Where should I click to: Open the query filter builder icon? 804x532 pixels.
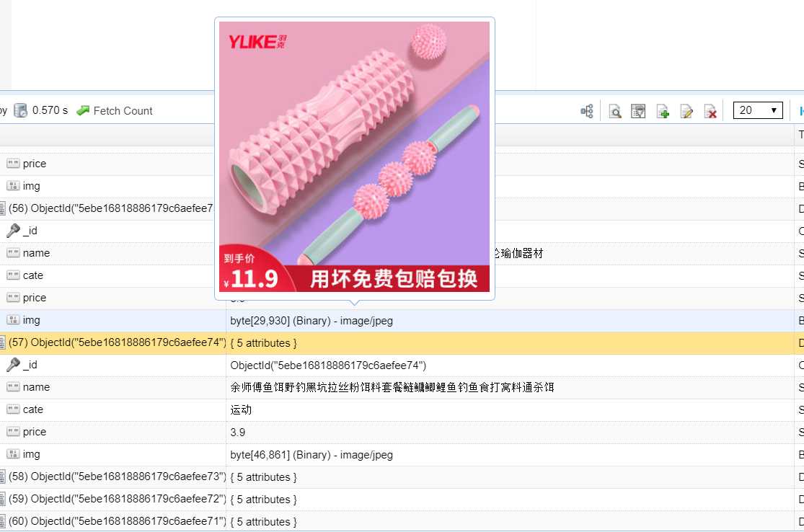click(638, 111)
